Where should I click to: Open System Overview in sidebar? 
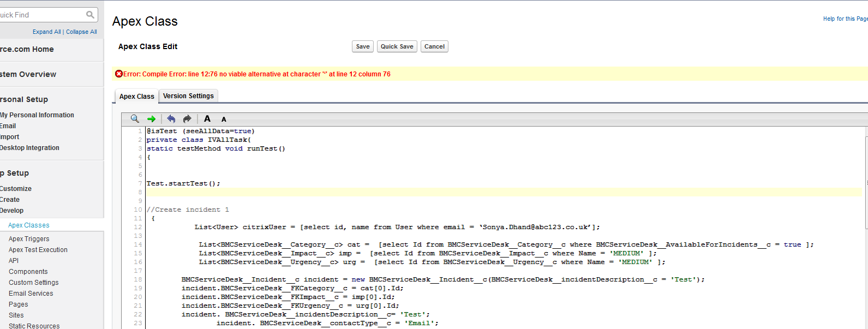(28, 74)
